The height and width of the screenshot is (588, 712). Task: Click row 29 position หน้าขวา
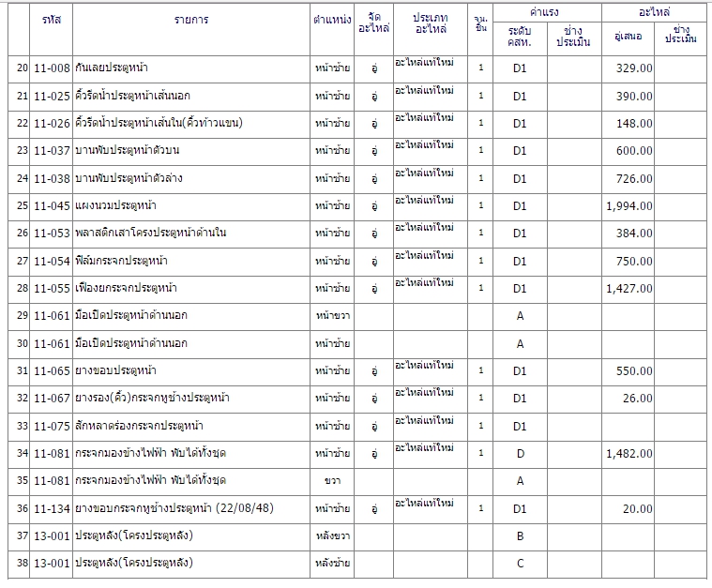pos(332,315)
